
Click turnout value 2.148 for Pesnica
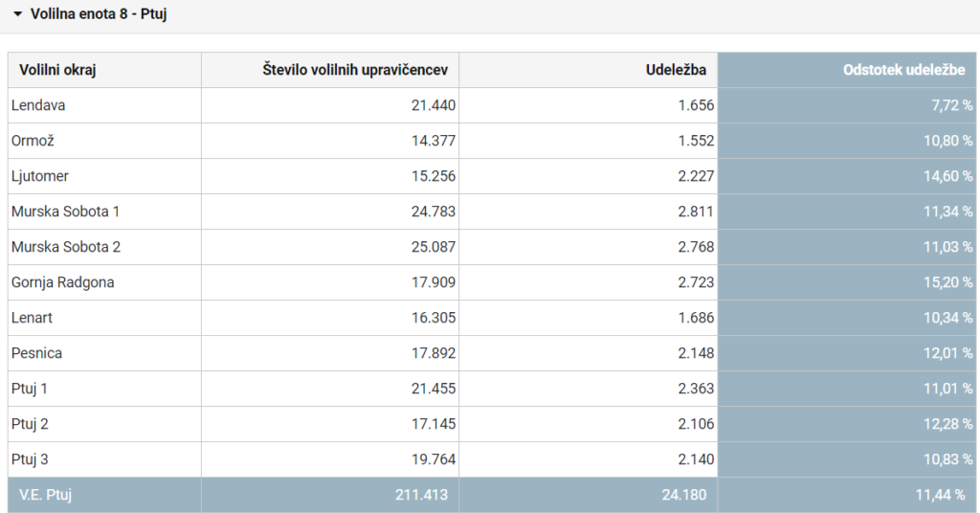coord(696,353)
